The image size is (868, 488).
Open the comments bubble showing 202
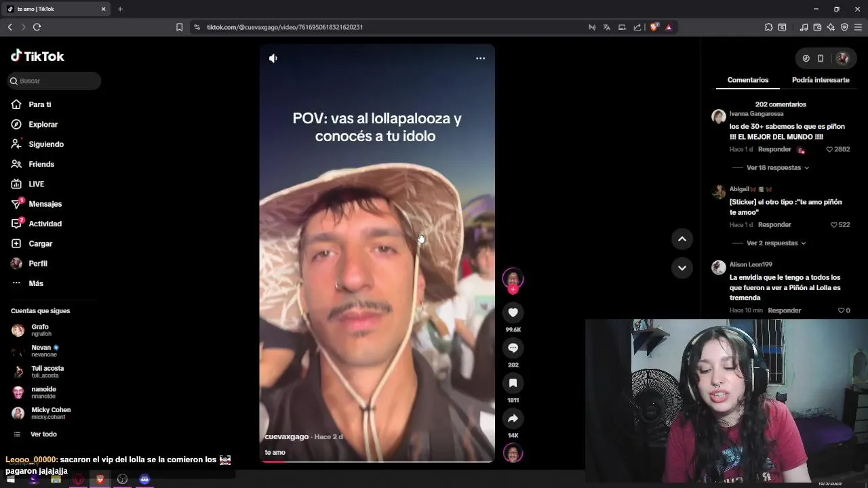click(x=513, y=348)
